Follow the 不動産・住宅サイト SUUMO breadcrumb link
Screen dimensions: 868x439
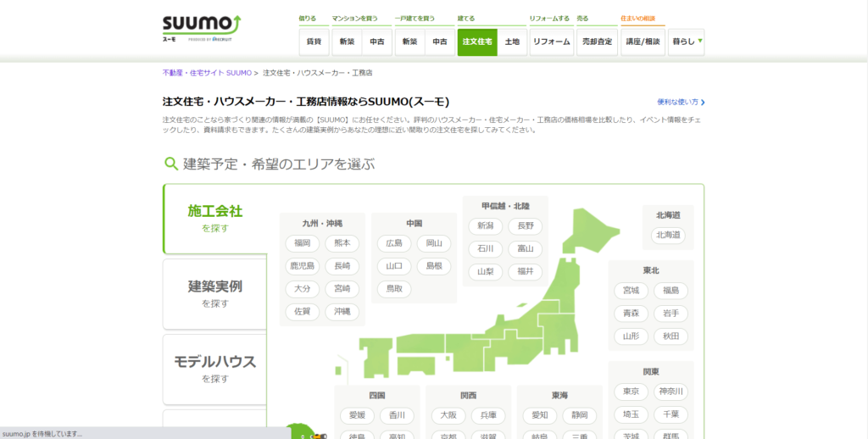tap(207, 73)
